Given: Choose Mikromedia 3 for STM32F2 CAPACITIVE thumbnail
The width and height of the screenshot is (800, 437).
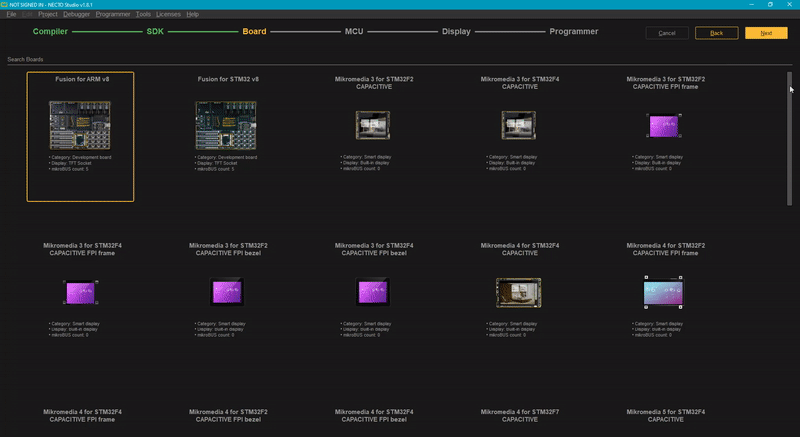Looking at the screenshot, I should point(373,125).
